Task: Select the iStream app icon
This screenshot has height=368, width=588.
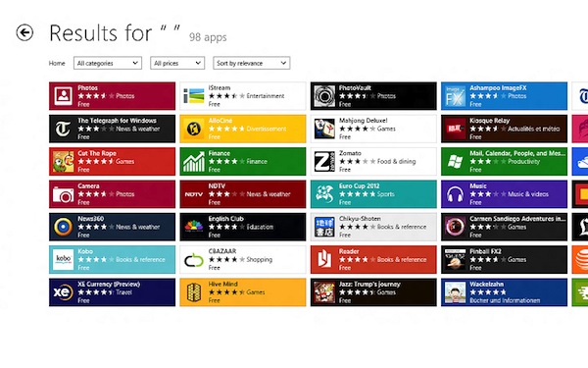Action: coord(194,96)
